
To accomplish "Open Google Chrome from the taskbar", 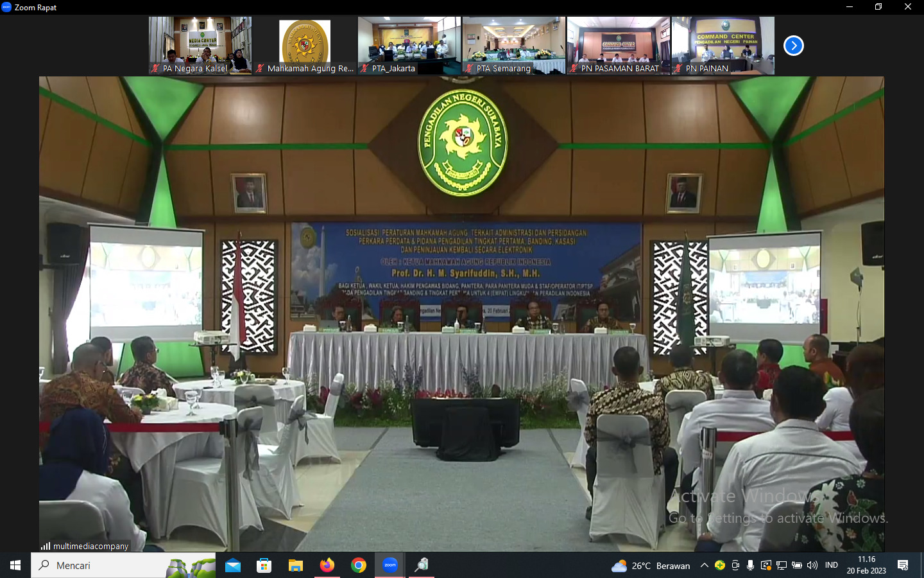I will click(x=359, y=565).
